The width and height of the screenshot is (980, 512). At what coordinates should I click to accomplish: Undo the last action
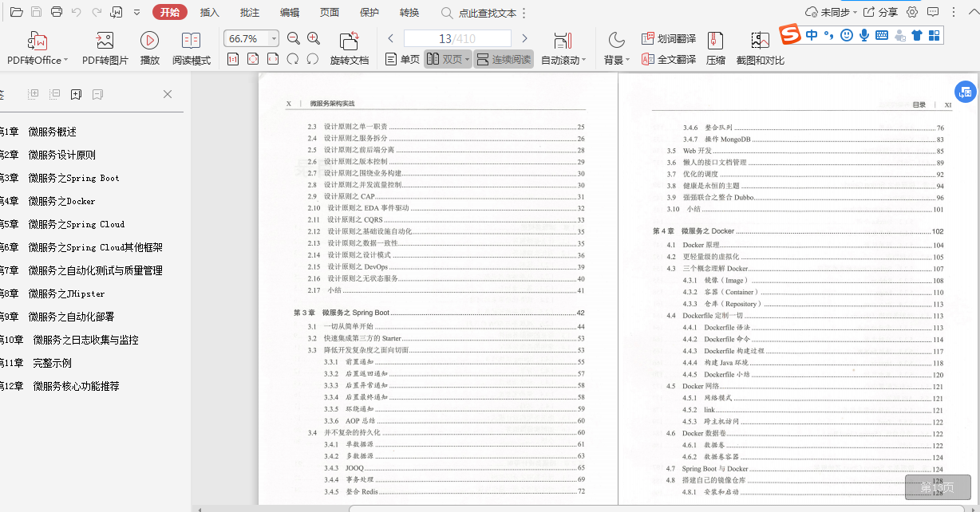pos(77,12)
